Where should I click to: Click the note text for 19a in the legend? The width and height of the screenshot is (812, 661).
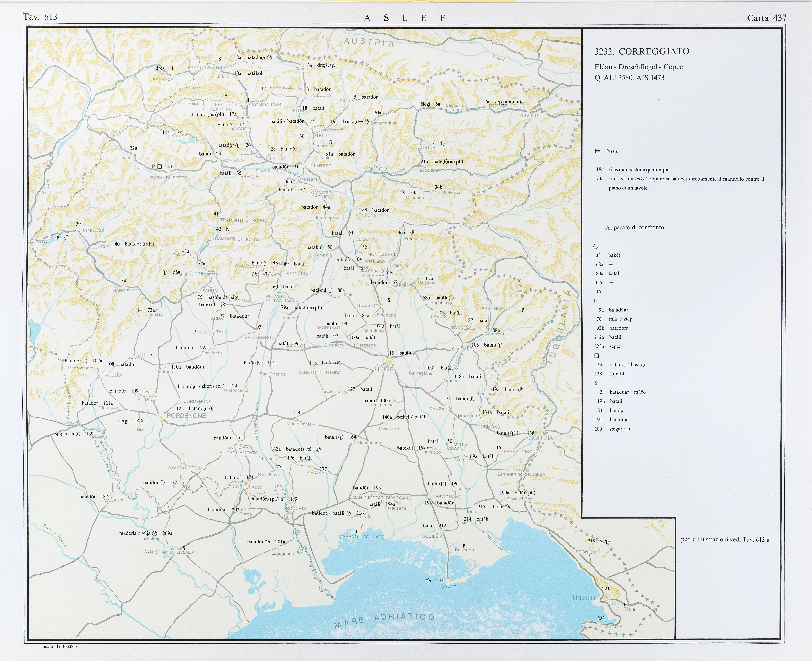639,169
